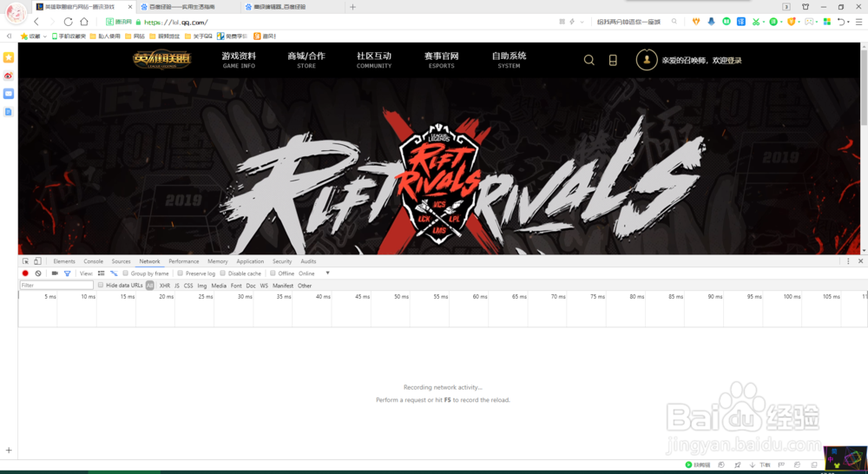868x474 pixels.
Task: Expand the favorites 收藏 dropdown arrow
Action: click(x=45, y=36)
